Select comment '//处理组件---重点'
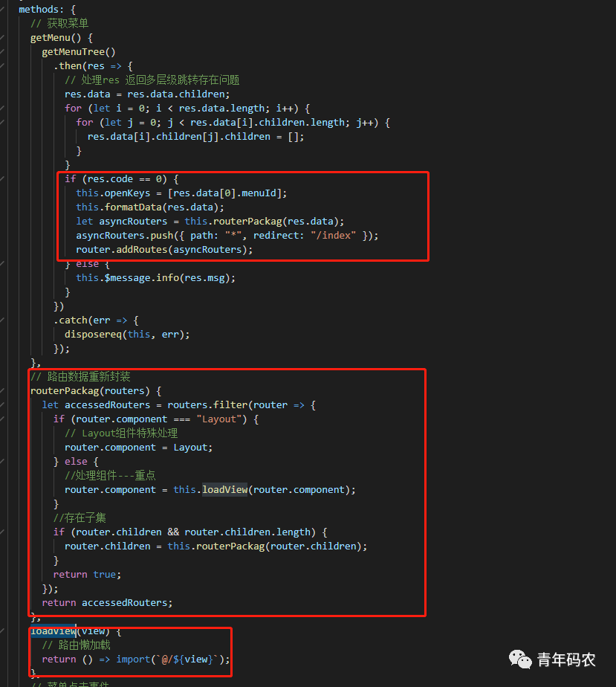Viewport: 616px width, 687px height. point(110,475)
